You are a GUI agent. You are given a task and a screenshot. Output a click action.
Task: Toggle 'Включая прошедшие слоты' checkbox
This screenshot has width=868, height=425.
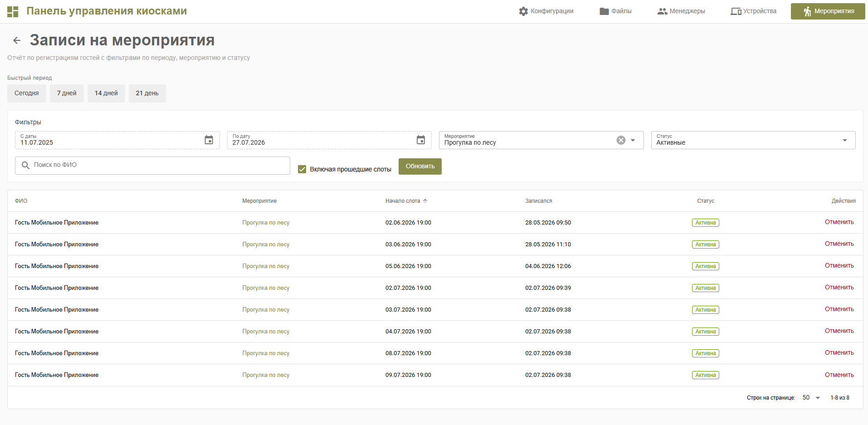point(302,169)
